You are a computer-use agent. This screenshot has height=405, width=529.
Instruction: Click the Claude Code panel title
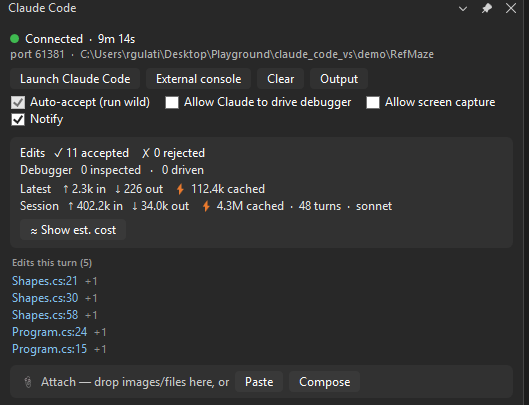(42, 8)
